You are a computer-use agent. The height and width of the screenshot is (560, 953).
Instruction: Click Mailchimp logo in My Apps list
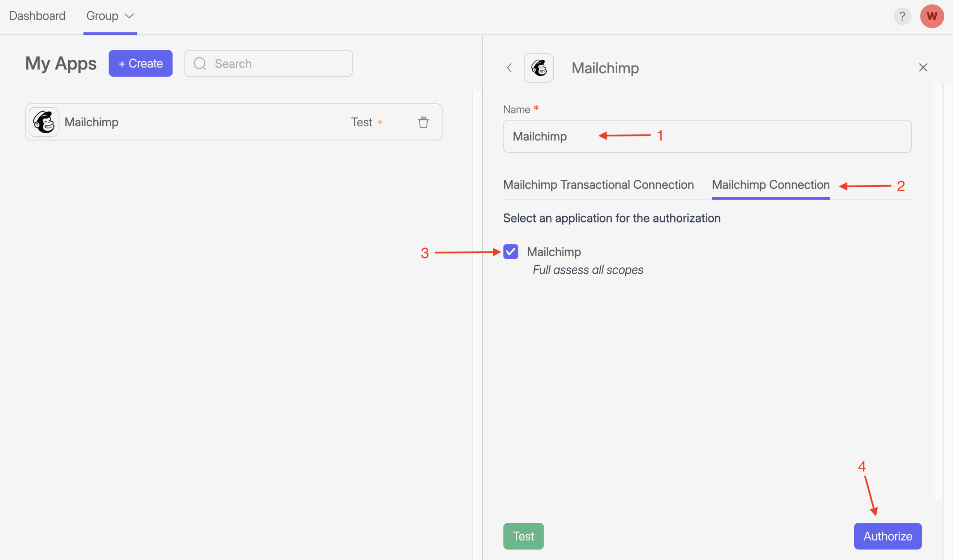pos(44,122)
